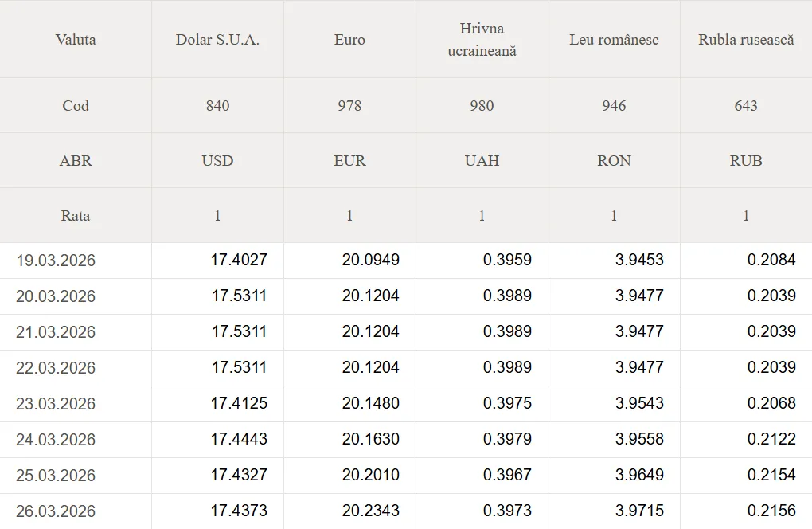This screenshot has width=812, height=529.
Task: Click the USD abbreviation cell
Action: pyautogui.click(x=217, y=160)
